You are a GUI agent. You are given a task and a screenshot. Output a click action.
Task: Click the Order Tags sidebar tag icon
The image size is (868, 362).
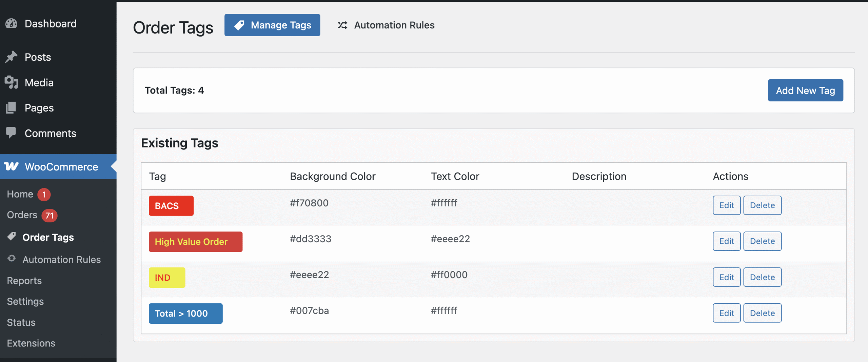click(12, 237)
